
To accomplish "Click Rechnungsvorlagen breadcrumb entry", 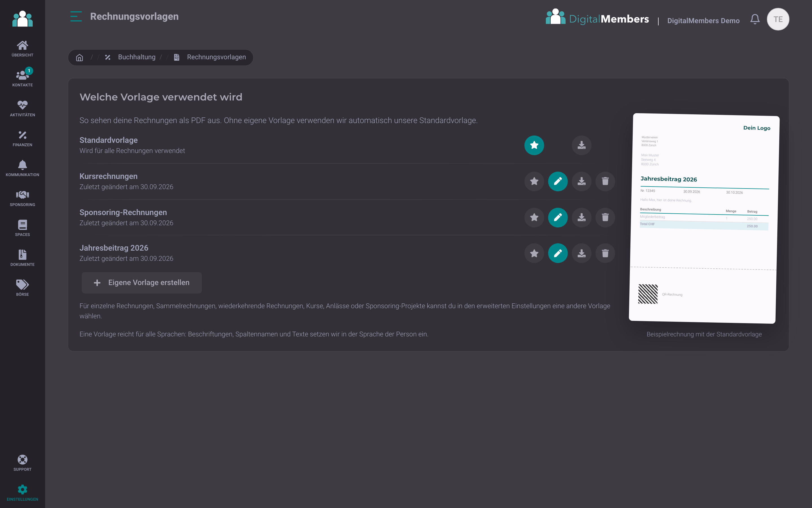I will tap(217, 57).
